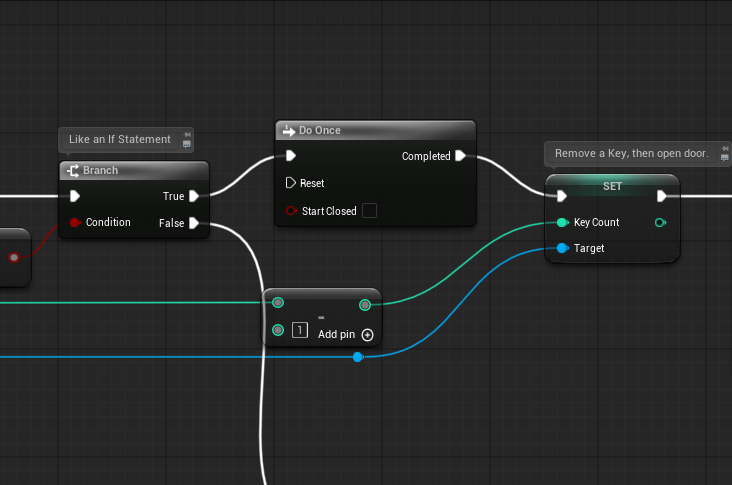Screen dimensions: 732x485
Task: Click the SET node execution output pin
Action: point(662,196)
